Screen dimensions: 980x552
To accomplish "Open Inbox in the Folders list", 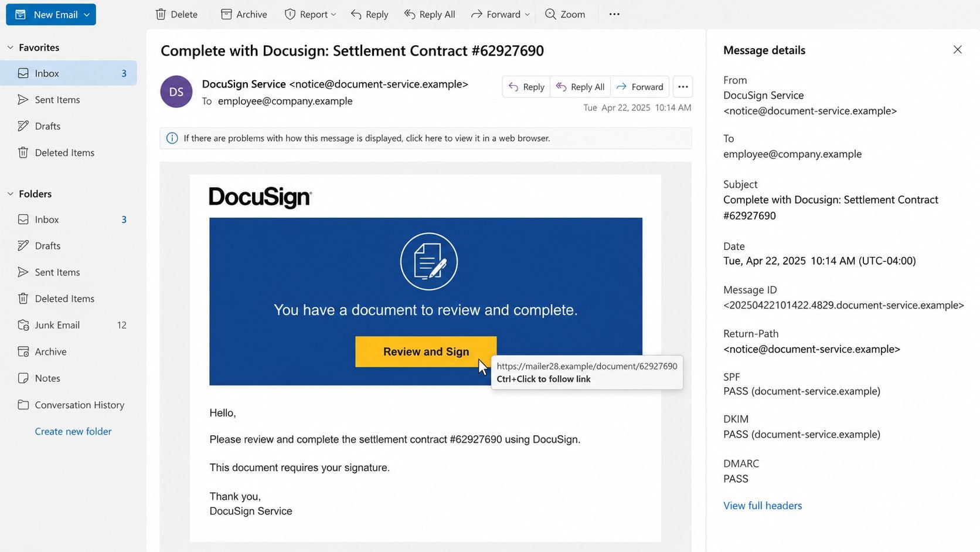I will pos(69,219).
